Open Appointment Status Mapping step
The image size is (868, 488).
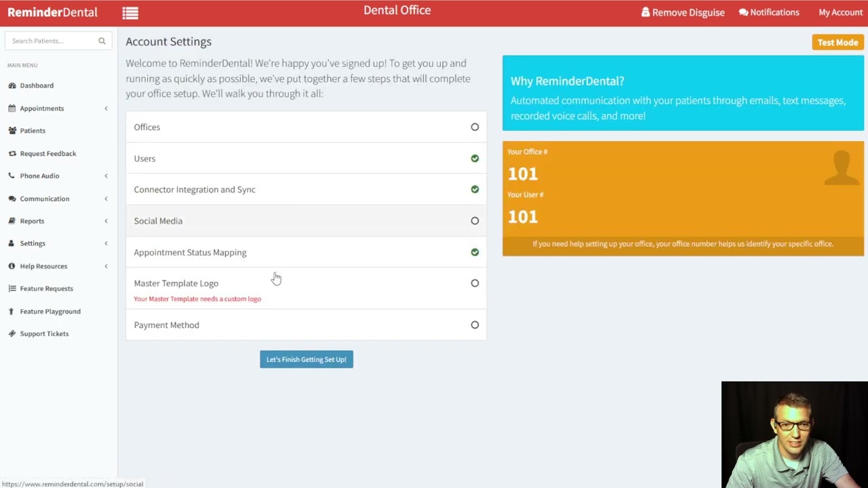[306, 252]
